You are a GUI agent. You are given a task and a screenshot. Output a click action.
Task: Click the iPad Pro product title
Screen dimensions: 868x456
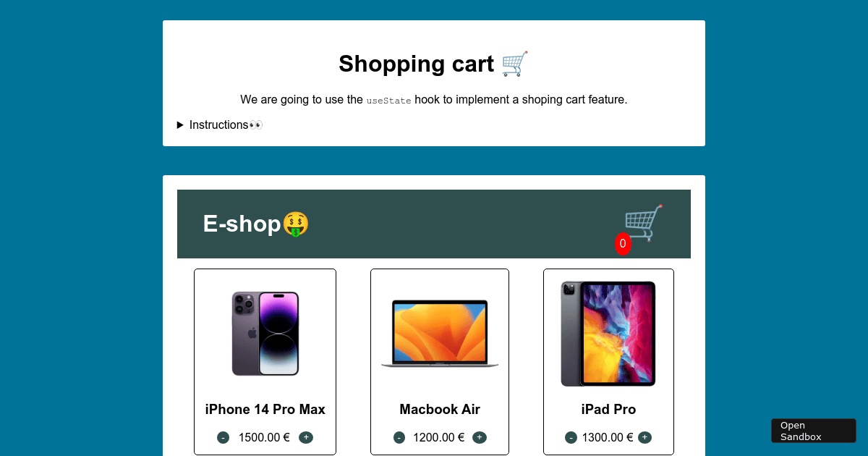(608, 410)
